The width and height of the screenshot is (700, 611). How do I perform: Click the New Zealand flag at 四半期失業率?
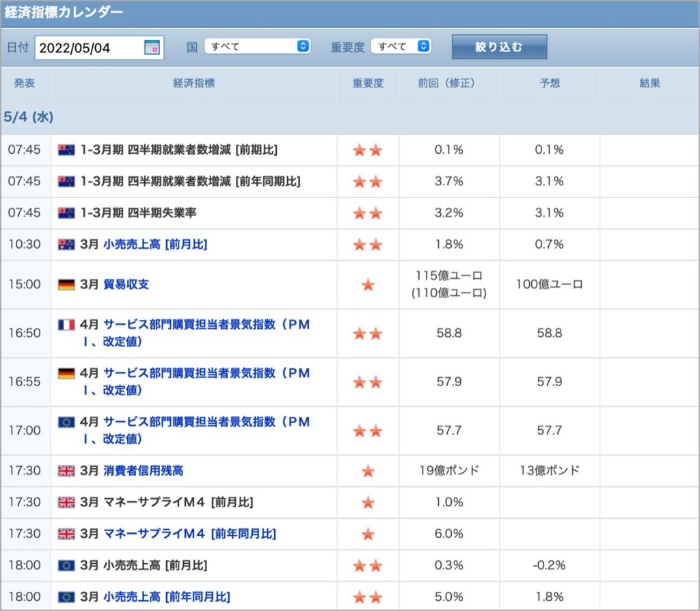(x=66, y=213)
